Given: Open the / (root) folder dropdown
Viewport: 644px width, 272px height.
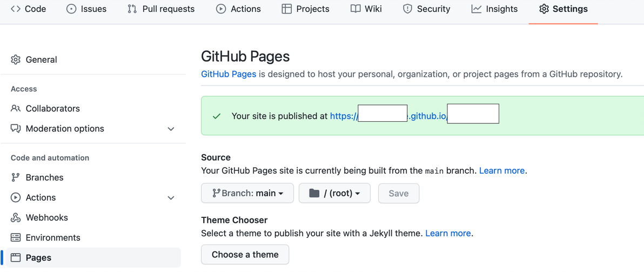Looking at the screenshot, I should click(x=334, y=193).
